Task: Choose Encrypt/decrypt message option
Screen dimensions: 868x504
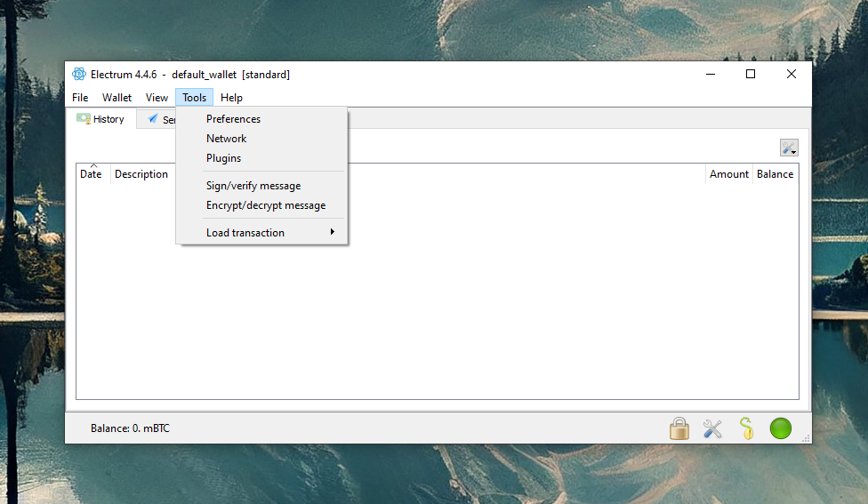Action: point(266,205)
